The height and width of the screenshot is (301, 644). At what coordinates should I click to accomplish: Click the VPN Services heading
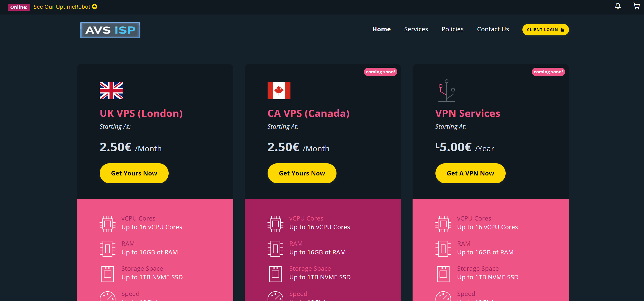[x=468, y=113]
